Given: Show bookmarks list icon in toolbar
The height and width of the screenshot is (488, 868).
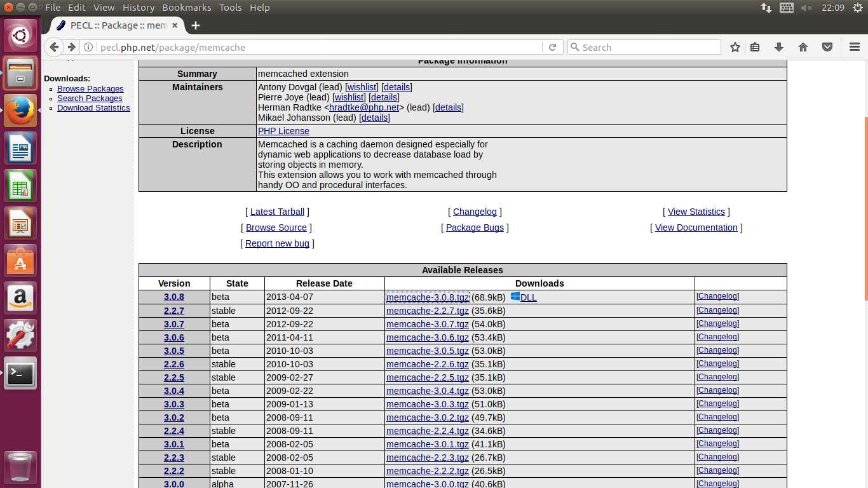Looking at the screenshot, I should [755, 47].
